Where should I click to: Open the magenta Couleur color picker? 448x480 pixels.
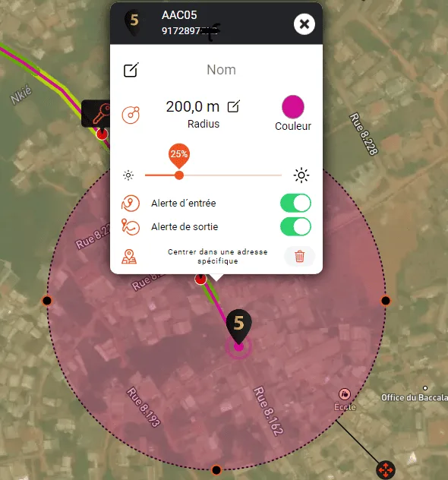(293, 107)
